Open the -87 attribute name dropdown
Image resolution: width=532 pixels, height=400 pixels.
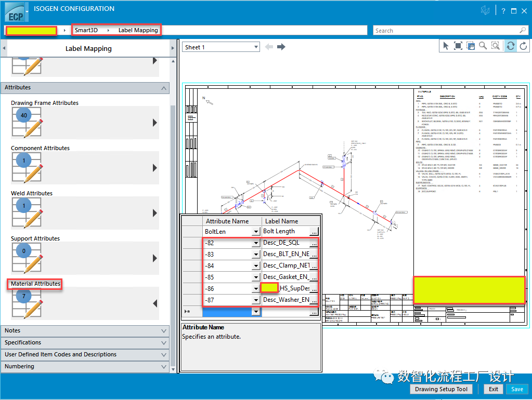coord(256,300)
